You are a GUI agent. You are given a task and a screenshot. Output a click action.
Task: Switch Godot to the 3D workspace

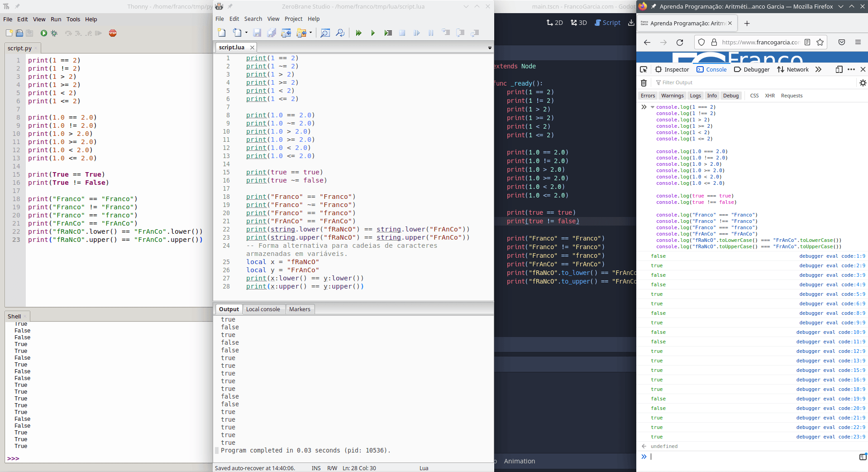coord(579,23)
